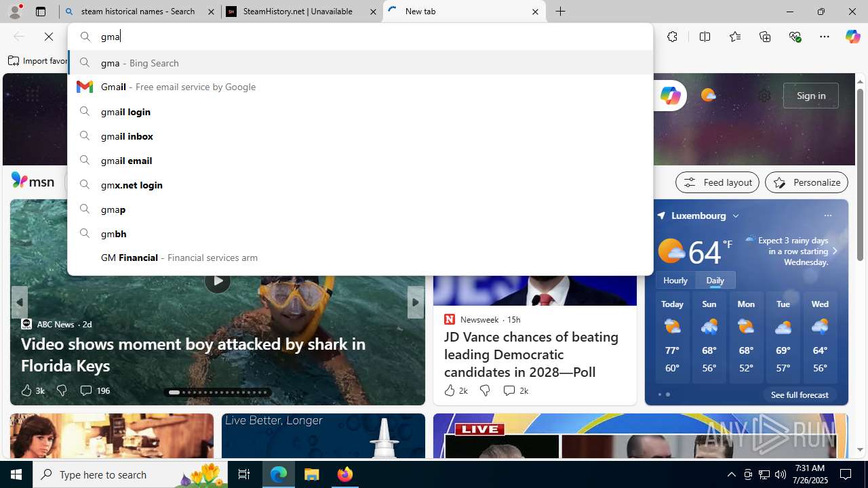Viewport: 868px width, 488px height.
Task: Select the Gmail free email service suggestion
Action: click(360, 87)
